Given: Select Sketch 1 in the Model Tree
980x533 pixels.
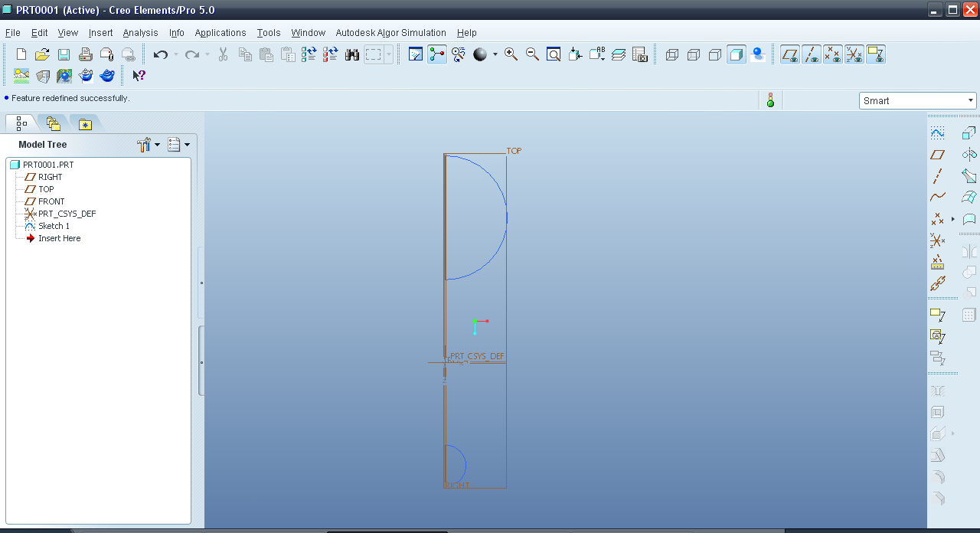Looking at the screenshot, I should (54, 226).
